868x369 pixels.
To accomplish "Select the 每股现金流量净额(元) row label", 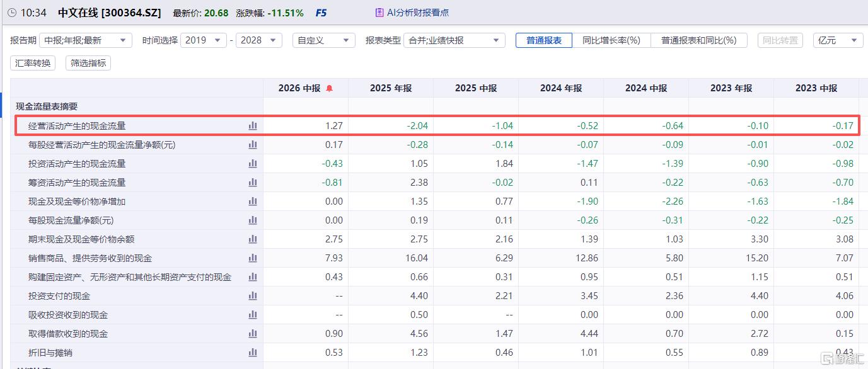I will click(x=71, y=220).
